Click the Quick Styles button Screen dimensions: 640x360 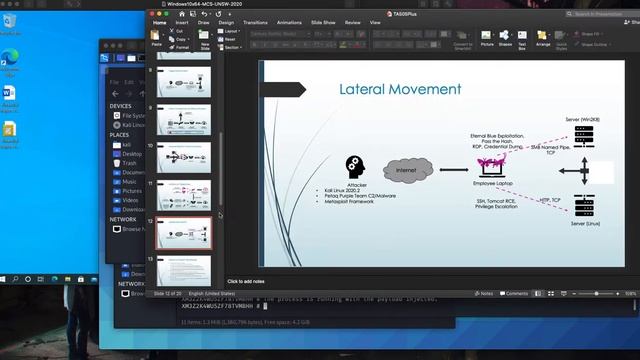(x=561, y=40)
